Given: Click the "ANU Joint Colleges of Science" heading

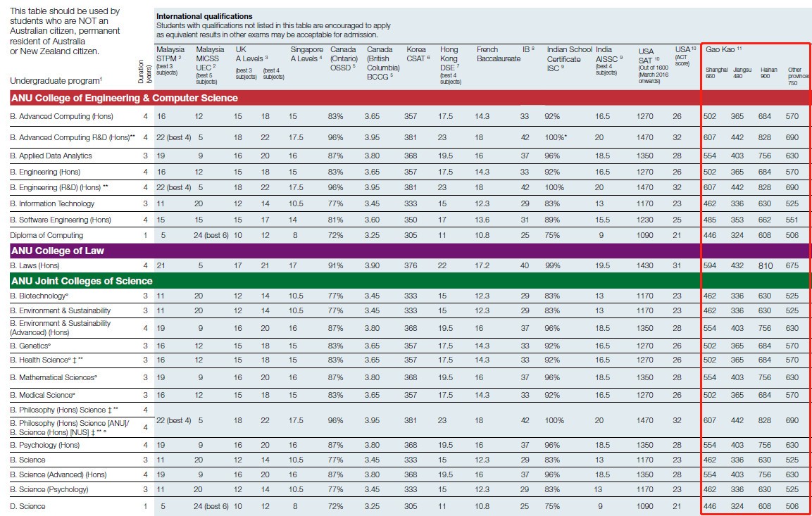Looking at the screenshot, I should click(81, 281).
